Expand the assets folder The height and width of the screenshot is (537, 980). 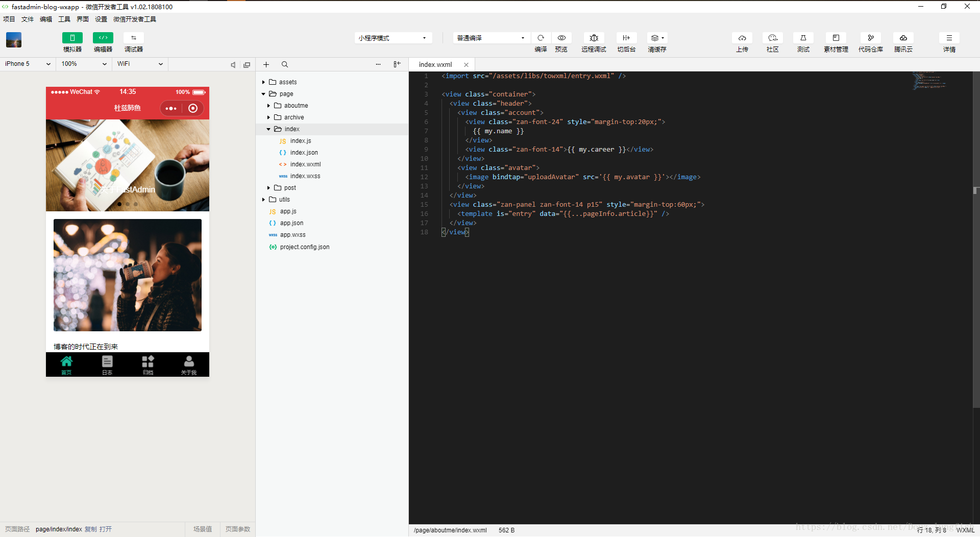click(x=263, y=82)
